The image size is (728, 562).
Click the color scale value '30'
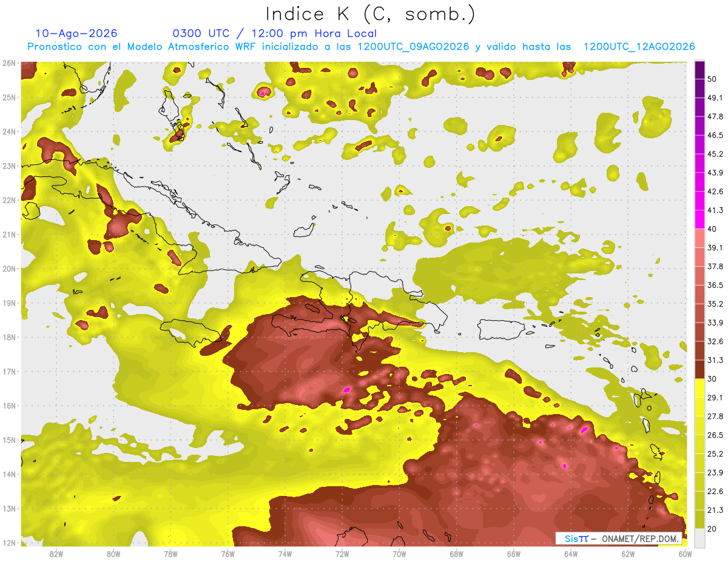712,379
